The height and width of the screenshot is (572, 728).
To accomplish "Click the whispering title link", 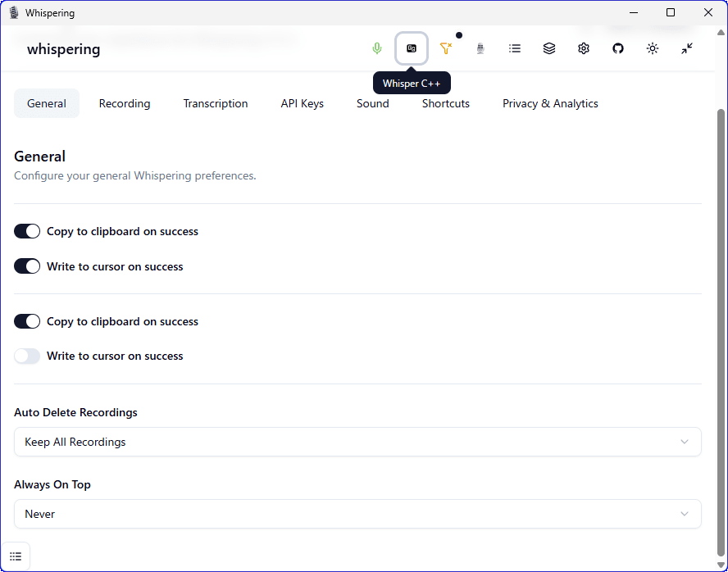I will 63,49.
